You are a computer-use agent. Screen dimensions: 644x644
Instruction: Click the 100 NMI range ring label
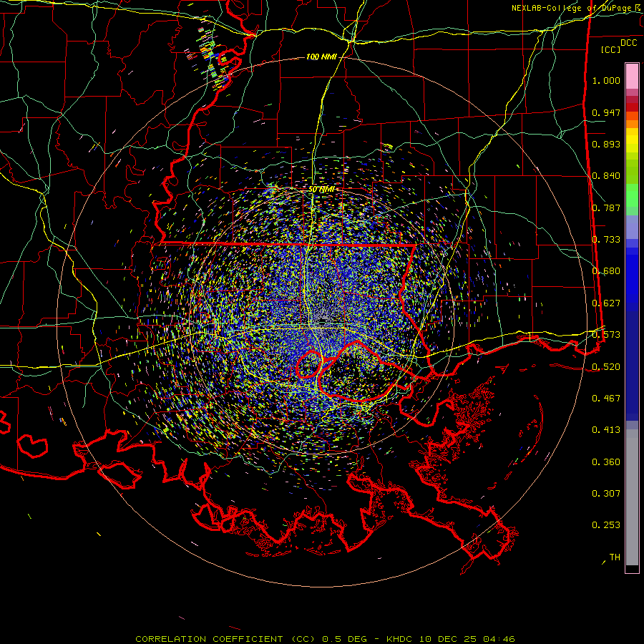(x=321, y=57)
